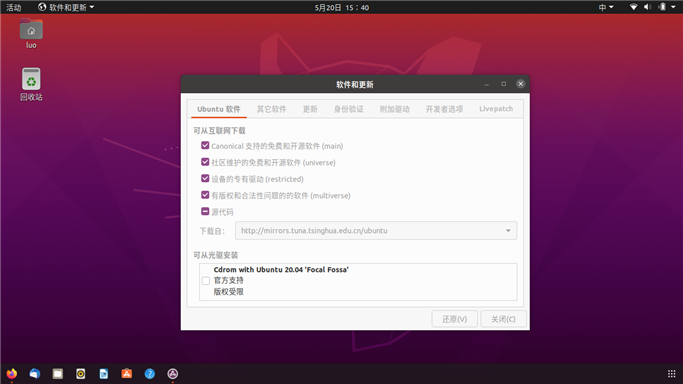Enable the Cdrom Ubuntu 20.04 checkbox
The width and height of the screenshot is (683, 384).
coord(206,281)
